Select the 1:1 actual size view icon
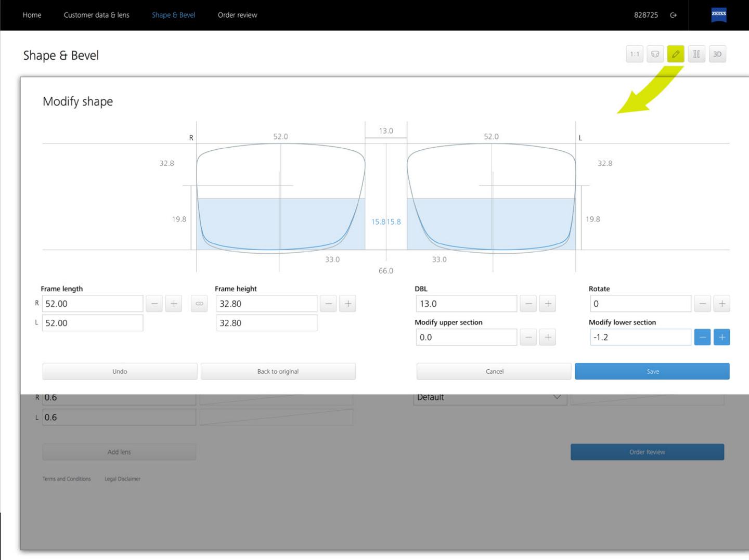749x560 pixels. click(x=635, y=54)
